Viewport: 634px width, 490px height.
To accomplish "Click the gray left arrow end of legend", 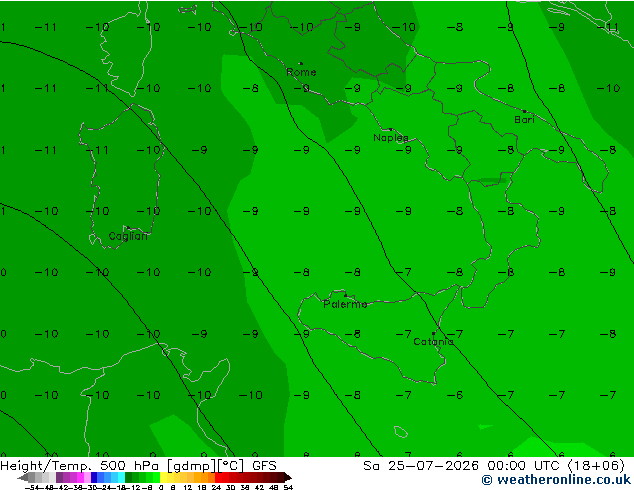I will (x=23, y=477).
